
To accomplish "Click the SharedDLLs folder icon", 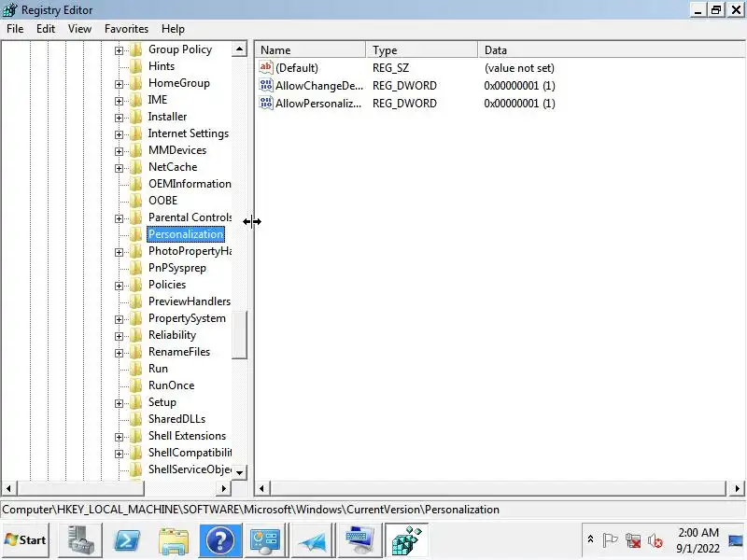I will pyautogui.click(x=136, y=419).
